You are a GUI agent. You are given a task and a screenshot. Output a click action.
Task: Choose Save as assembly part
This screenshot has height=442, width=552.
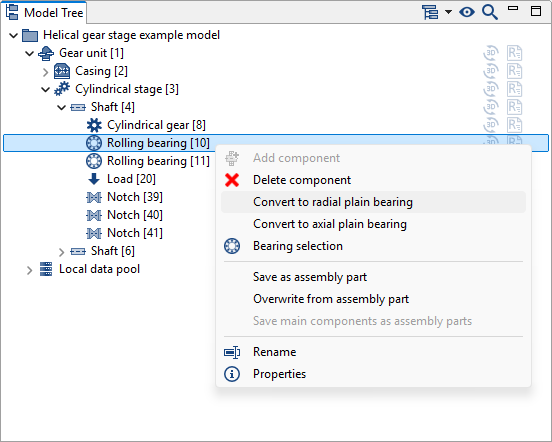point(373,277)
